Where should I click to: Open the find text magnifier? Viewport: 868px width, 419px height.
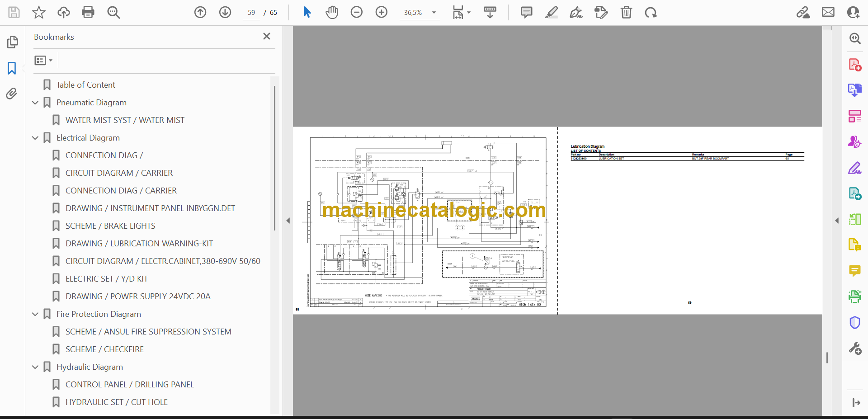tap(113, 12)
